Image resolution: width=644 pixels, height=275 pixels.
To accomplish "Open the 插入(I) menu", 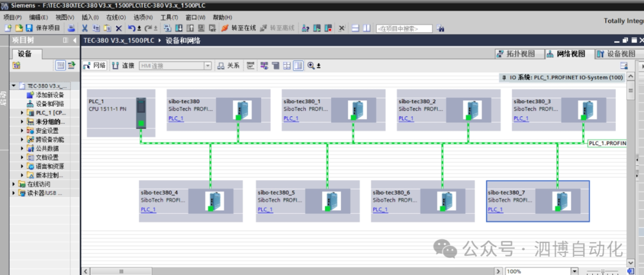I will [x=91, y=17].
